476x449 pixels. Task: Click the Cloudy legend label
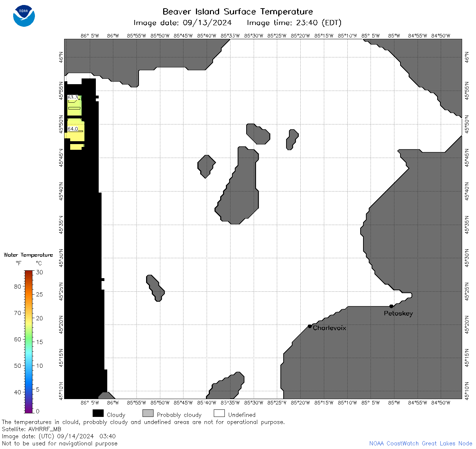pyautogui.click(x=116, y=415)
